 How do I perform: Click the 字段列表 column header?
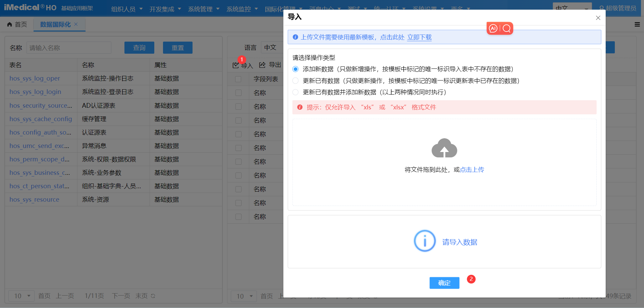pyautogui.click(x=266, y=79)
